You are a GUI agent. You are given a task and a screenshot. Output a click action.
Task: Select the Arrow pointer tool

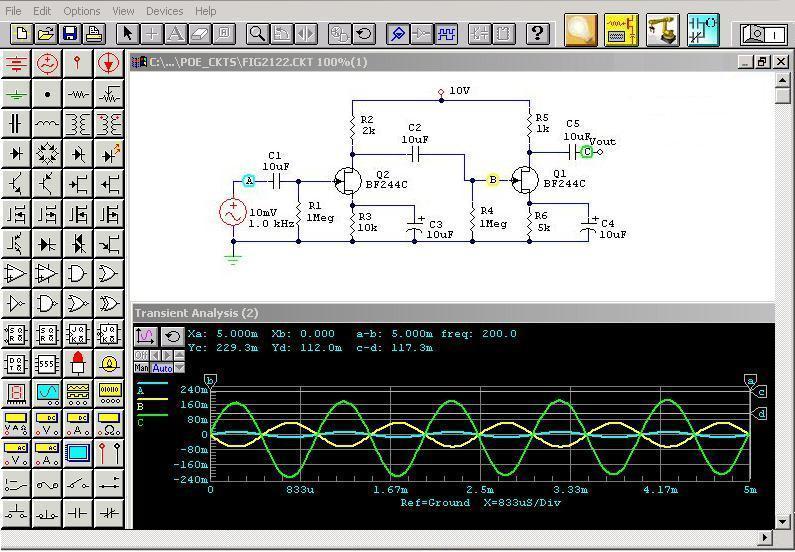(x=128, y=33)
